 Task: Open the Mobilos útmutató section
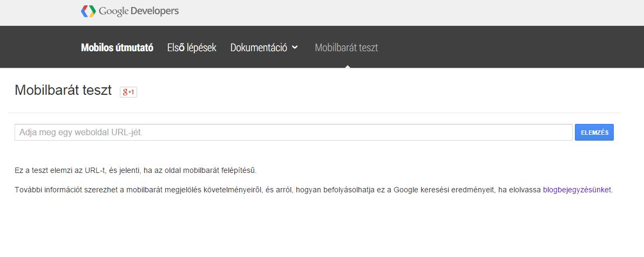[x=117, y=47]
